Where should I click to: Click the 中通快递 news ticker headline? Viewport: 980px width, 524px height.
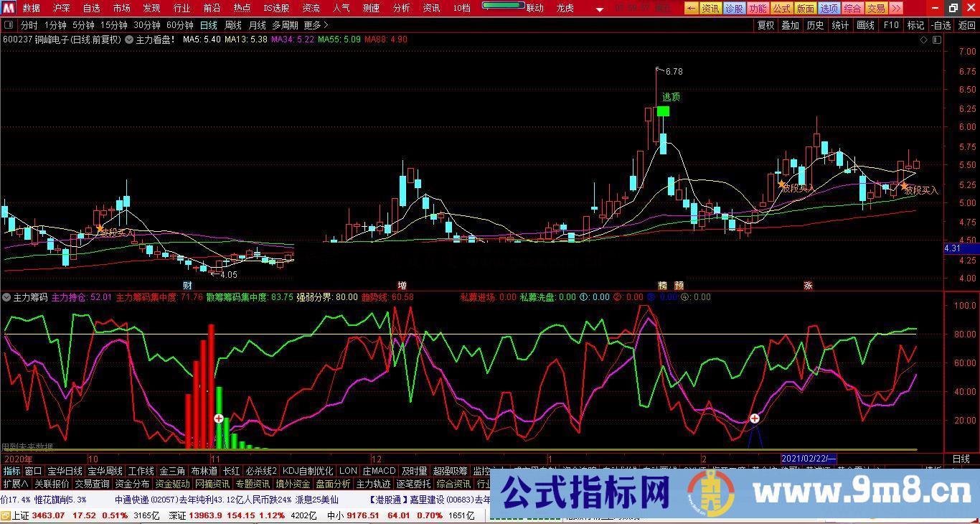(226, 500)
